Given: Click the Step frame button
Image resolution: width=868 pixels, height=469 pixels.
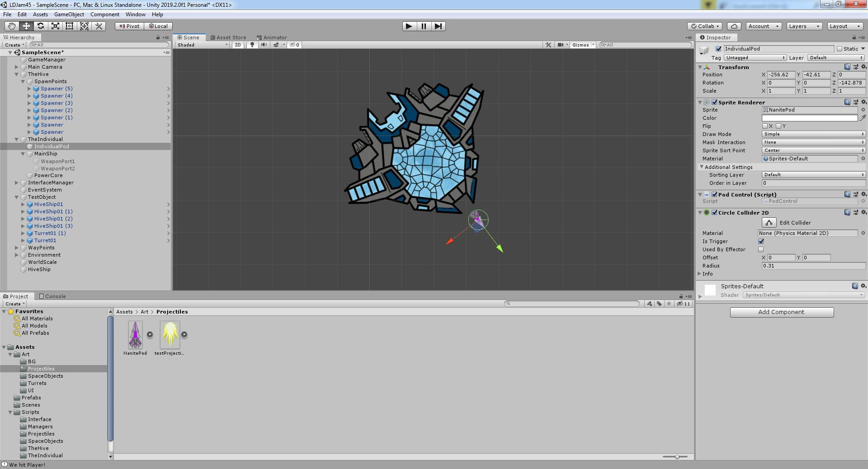Looking at the screenshot, I should [438, 26].
